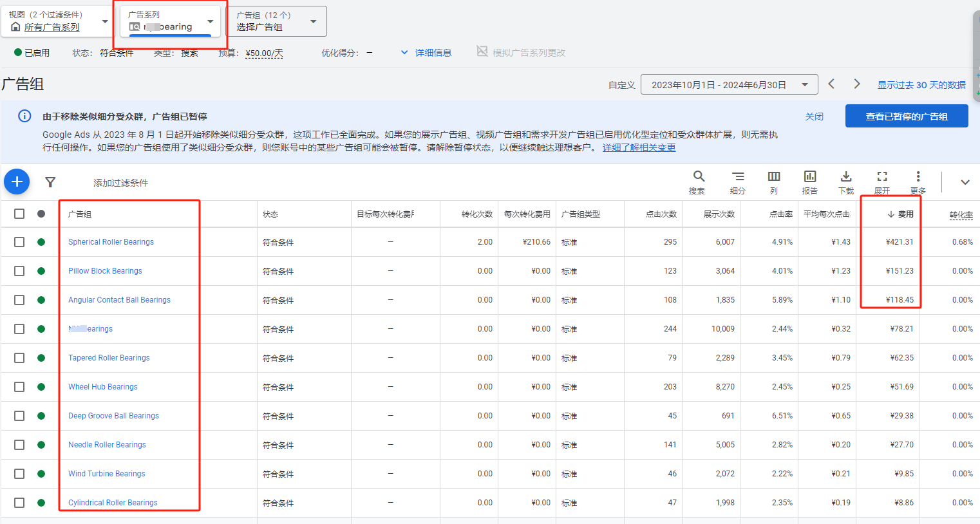This screenshot has width=980, height=524.
Task: Expand 详细信息 campaign details
Action: 426,53
